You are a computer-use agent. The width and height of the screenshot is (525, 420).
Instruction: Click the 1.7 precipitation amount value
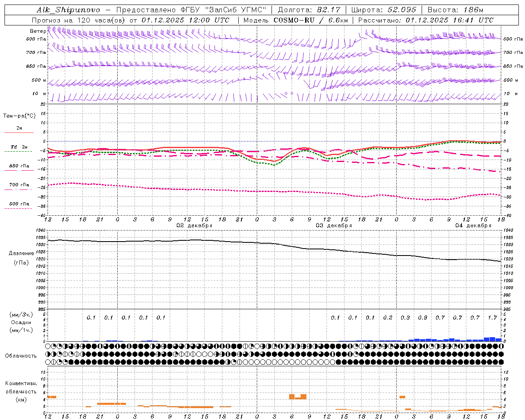[x=492, y=317]
